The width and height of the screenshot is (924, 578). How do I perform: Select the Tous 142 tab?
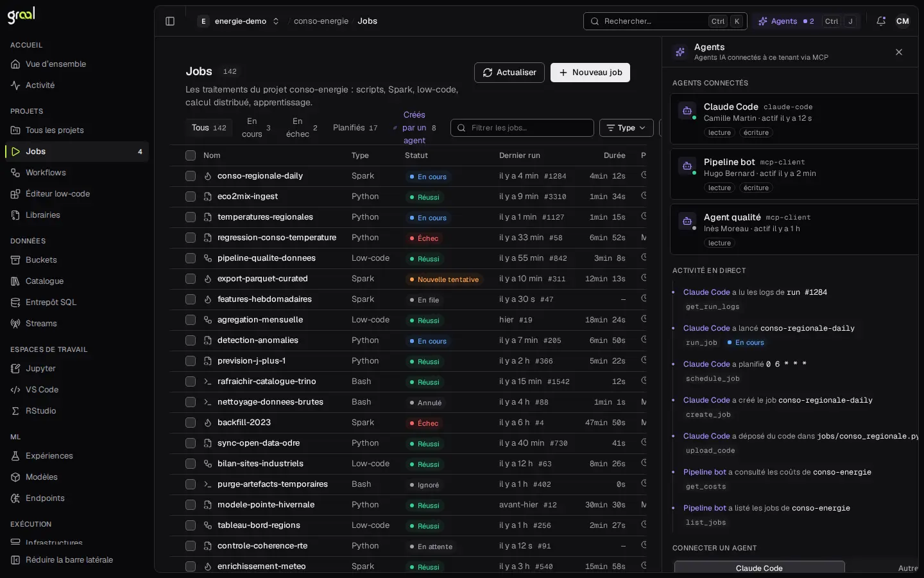pyautogui.click(x=209, y=128)
